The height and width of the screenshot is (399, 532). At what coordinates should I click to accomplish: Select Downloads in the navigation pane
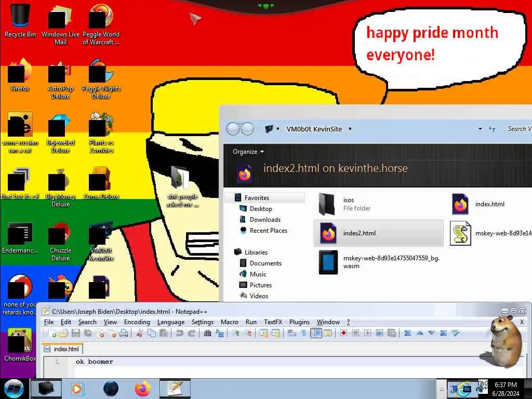[260, 220]
